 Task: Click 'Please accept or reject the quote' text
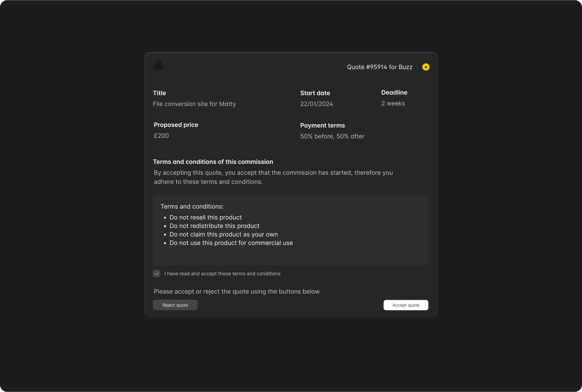pos(237,291)
